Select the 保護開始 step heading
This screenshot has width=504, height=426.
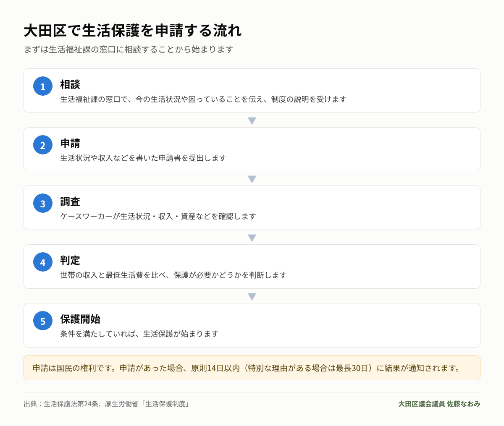[80, 319]
